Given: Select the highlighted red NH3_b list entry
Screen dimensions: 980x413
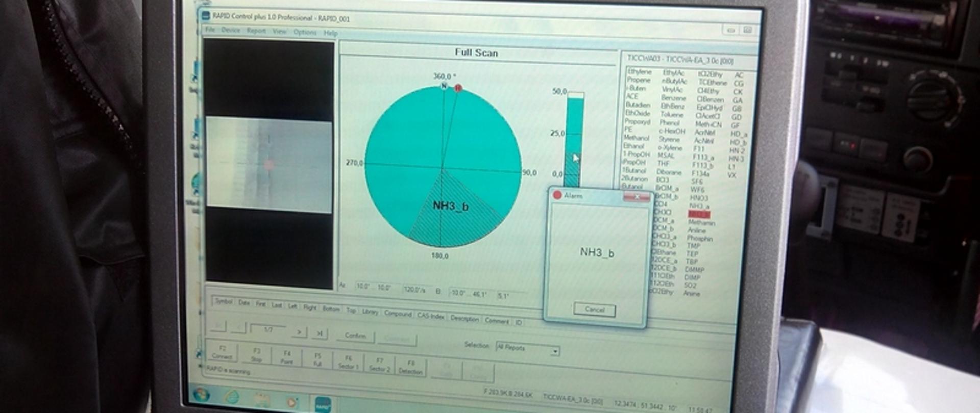Looking at the screenshot, I should pos(699,214).
